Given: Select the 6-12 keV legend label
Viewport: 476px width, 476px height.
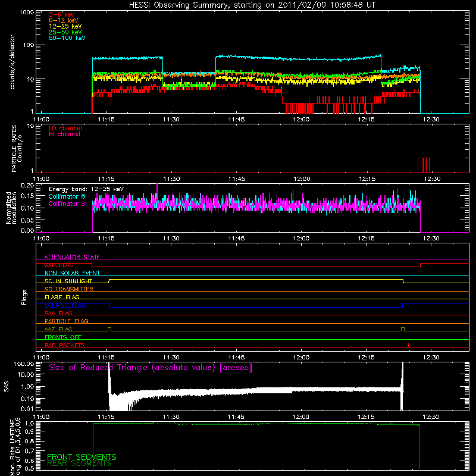Looking at the screenshot, I should point(64,20).
